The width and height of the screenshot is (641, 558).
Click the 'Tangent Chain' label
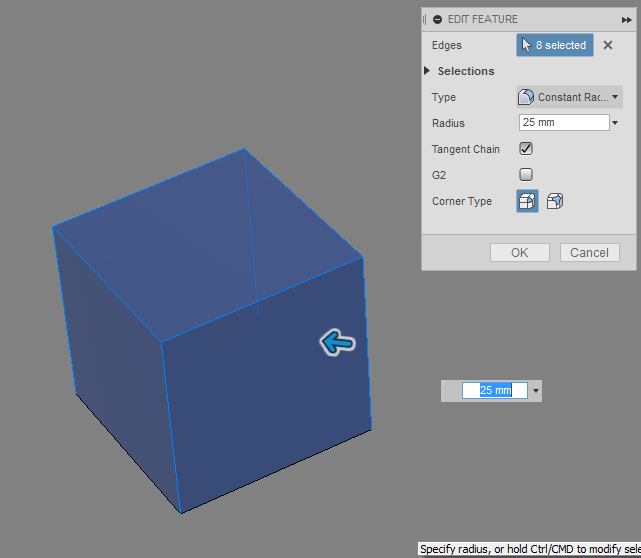coord(466,149)
